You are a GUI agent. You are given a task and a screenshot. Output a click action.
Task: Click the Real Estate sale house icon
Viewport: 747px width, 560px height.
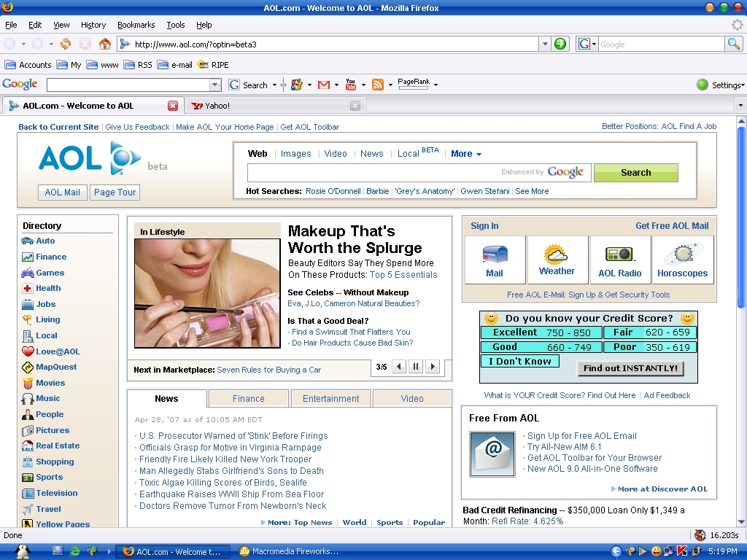28,446
